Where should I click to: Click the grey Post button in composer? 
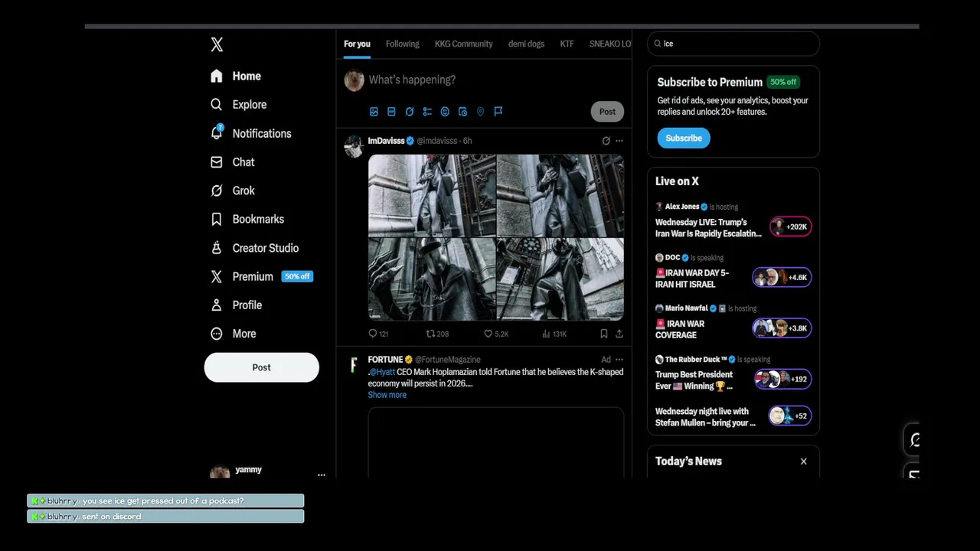pyautogui.click(x=607, y=112)
